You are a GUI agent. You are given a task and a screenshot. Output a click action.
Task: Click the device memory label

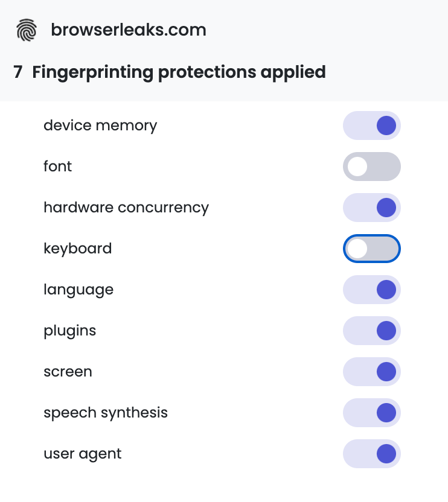tap(100, 125)
